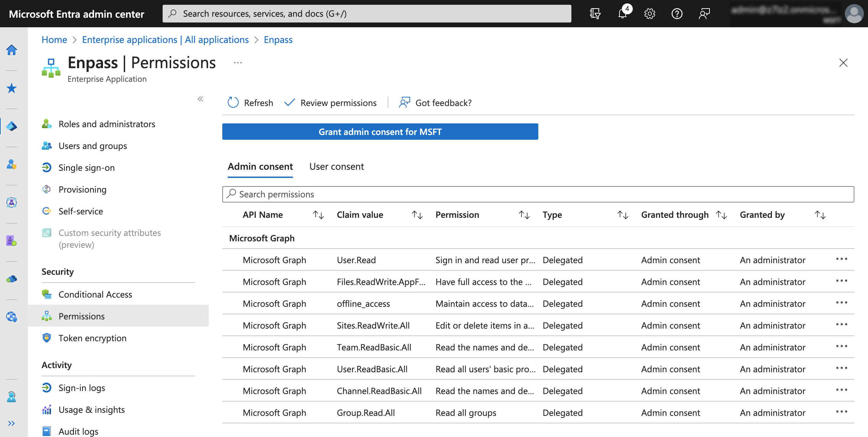This screenshot has height=437, width=868.
Task: Click the Search permissions input field
Action: pyautogui.click(x=409, y=194)
